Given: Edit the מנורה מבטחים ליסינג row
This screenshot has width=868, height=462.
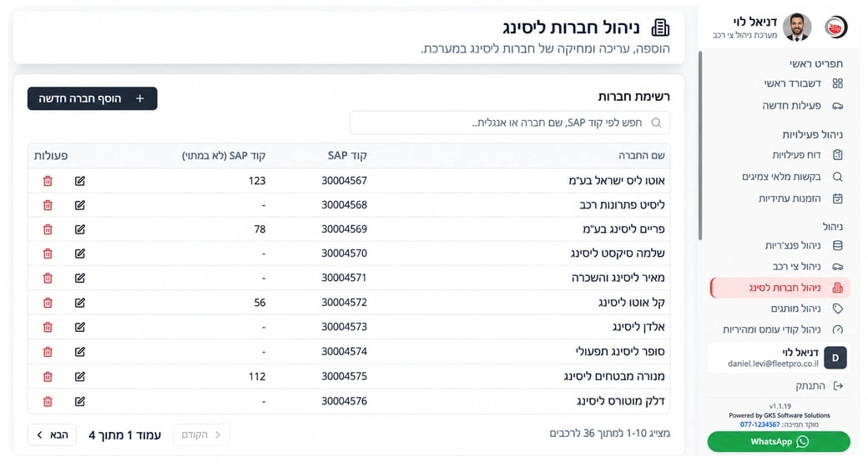Looking at the screenshot, I should 80,376.
